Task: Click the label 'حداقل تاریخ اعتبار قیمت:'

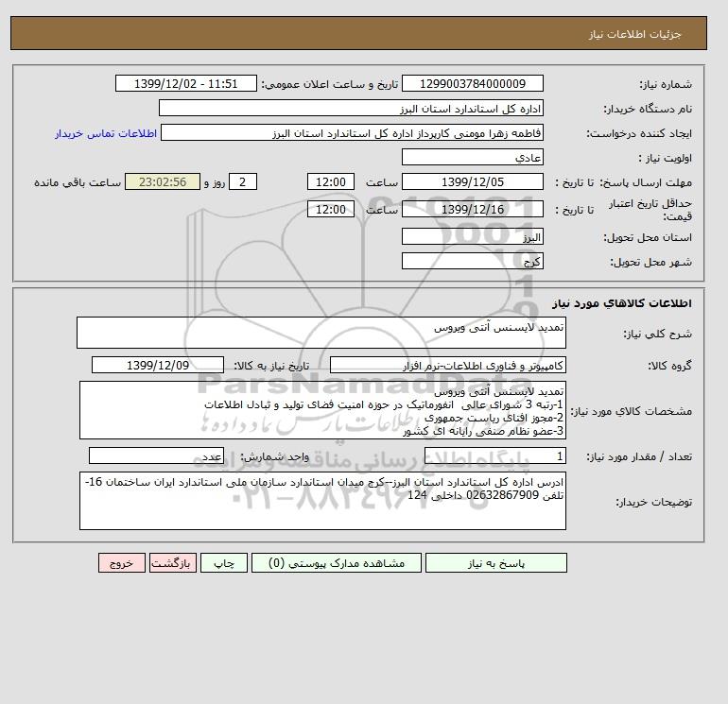Action: (650, 210)
